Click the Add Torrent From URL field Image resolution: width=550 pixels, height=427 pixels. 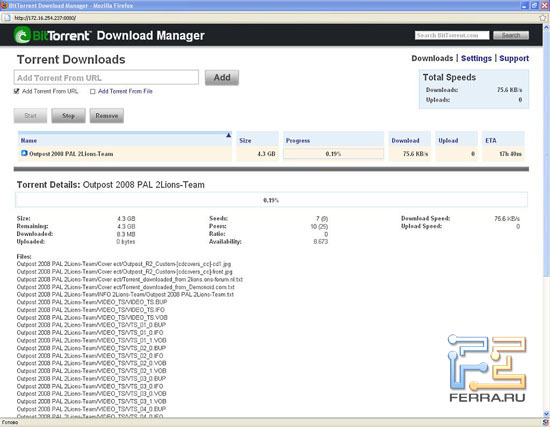pos(106,78)
